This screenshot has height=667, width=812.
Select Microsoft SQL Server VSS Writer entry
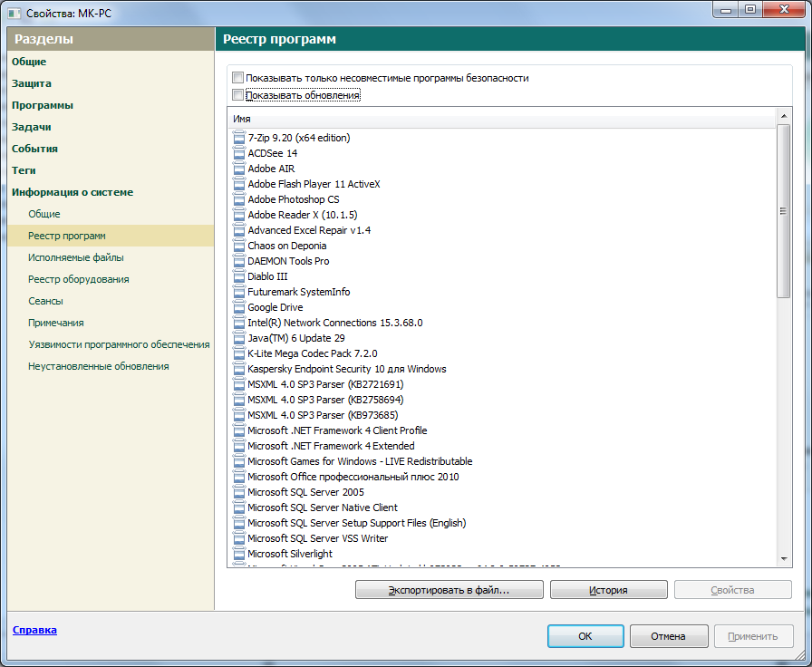[317, 538]
